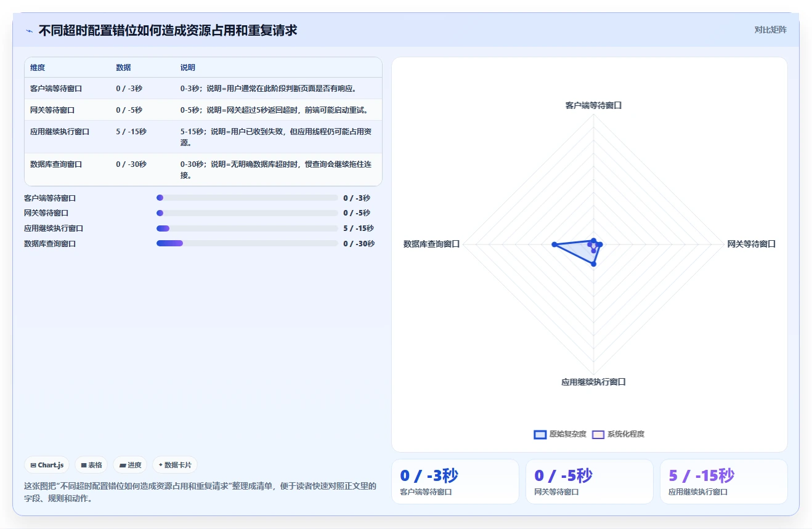Click the blue radar point on the 应用继续执行窗口 axis
812x529 pixels.
coord(593,264)
